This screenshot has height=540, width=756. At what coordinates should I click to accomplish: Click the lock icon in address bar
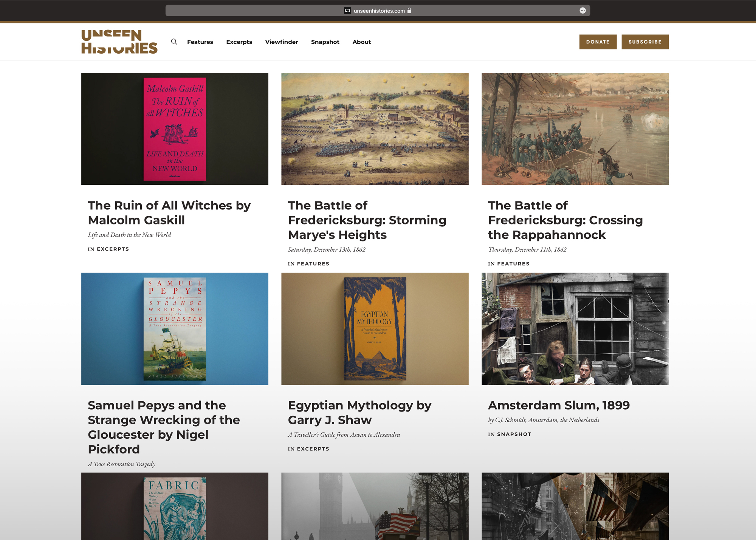point(409,11)
